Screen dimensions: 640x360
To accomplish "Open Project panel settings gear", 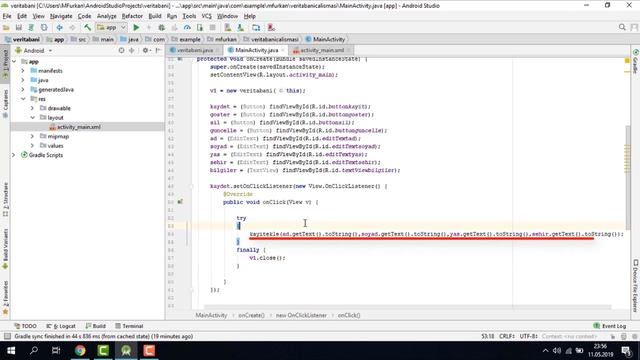I will (145, 51).
